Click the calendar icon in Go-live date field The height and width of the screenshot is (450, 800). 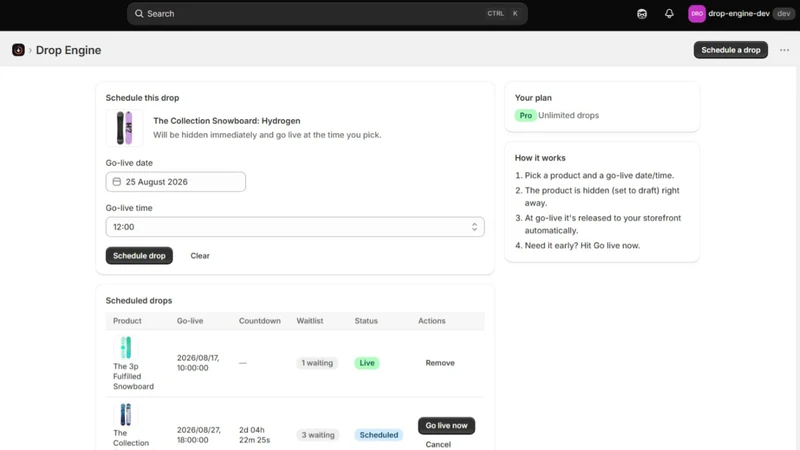(117, 182)
